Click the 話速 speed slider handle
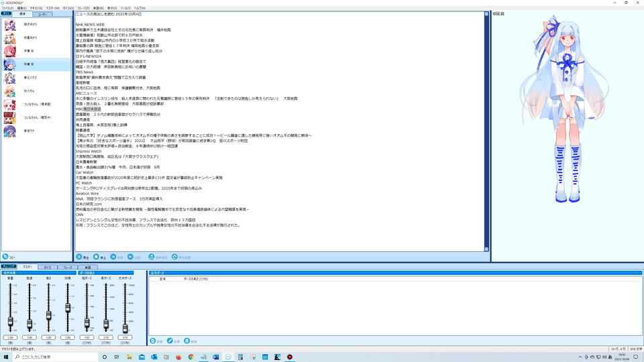The image size is (644, 362). tap(30, 324)
